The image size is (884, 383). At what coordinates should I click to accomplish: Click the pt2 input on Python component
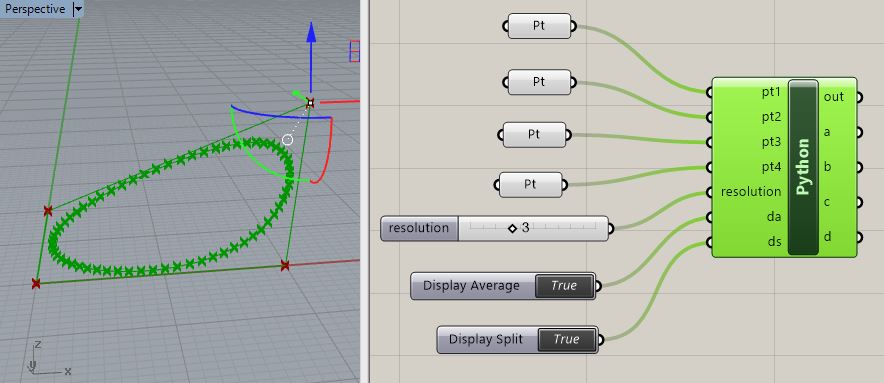[x=770, y=117]
